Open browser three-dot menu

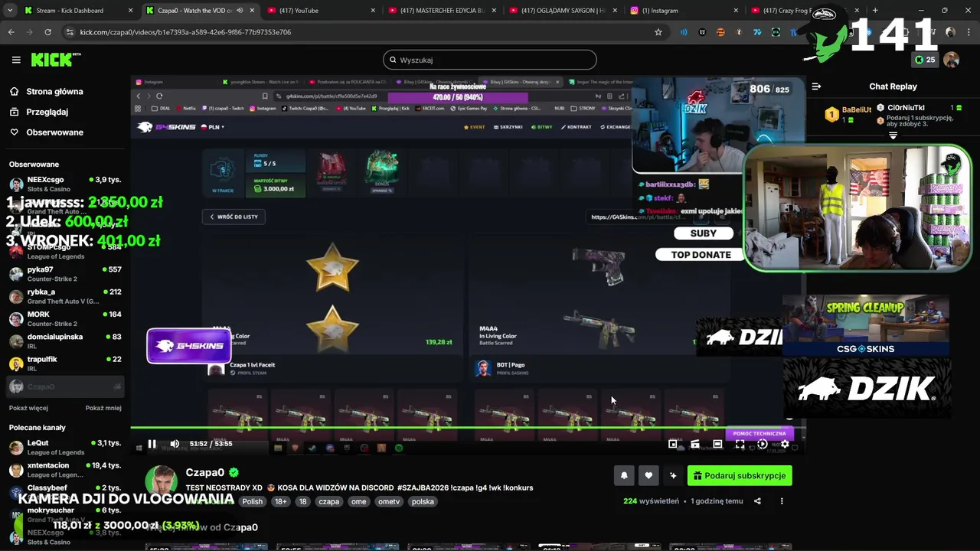tap(969, 32)
